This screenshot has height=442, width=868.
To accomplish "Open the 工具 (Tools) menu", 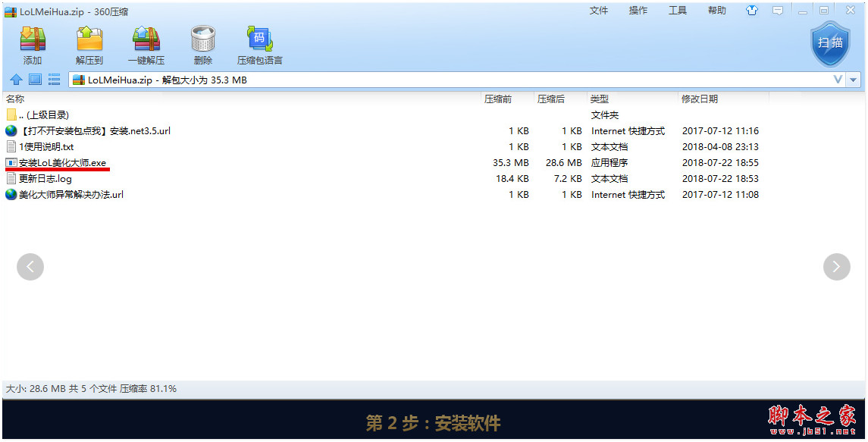I will tap(678, 11).
